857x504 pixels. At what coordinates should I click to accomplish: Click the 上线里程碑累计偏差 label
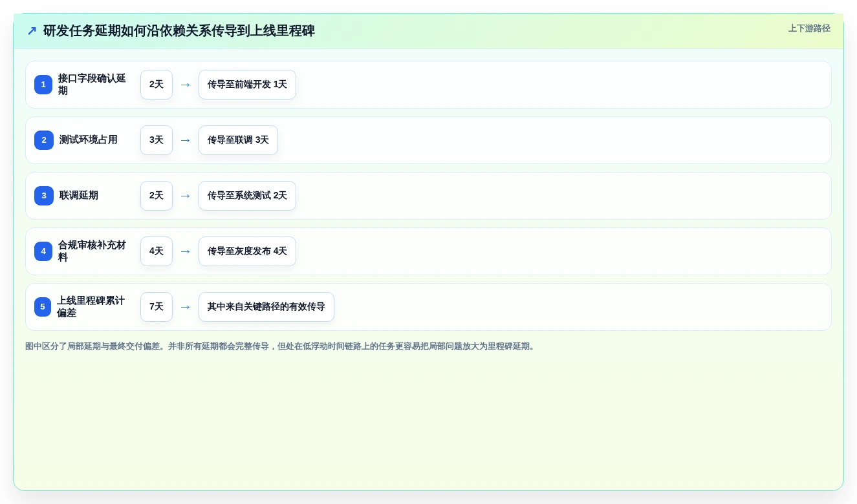tap(91, 307)
